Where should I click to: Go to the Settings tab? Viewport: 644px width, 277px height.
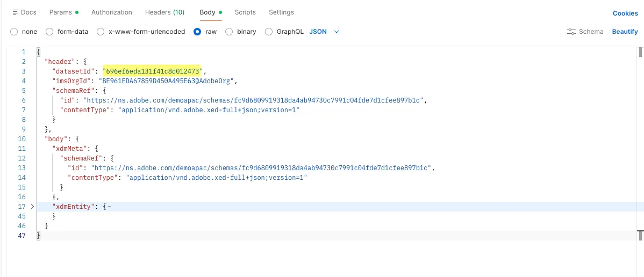281,12
